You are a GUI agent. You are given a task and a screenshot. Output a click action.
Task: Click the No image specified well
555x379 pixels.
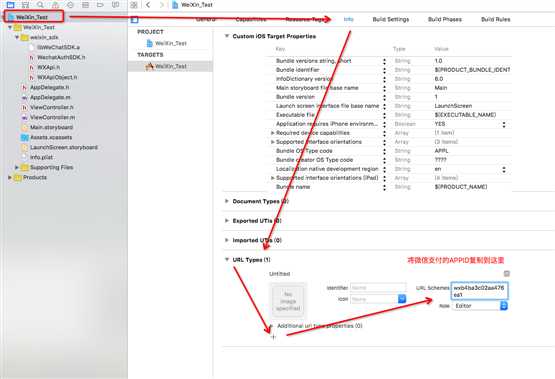[288, 301]
